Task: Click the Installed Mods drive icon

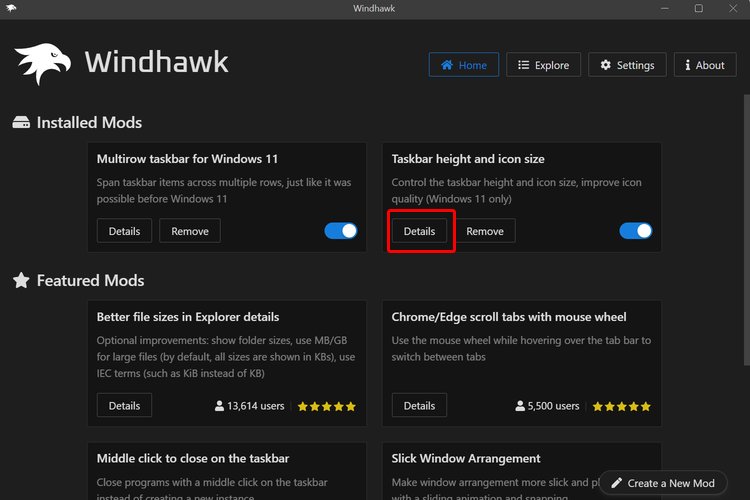Action: pyautogui.click(x=21, y=122)
